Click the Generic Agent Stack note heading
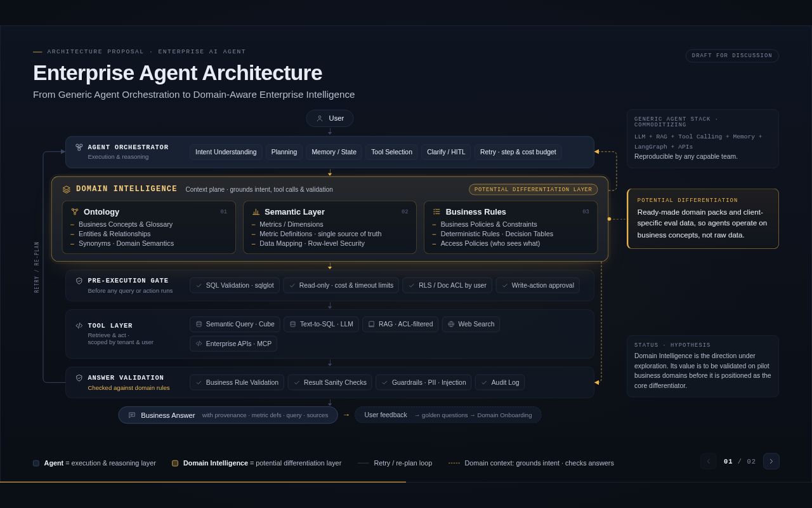Image resolution: width=812 pixels, height=508 pixels. tap(676, 122)
